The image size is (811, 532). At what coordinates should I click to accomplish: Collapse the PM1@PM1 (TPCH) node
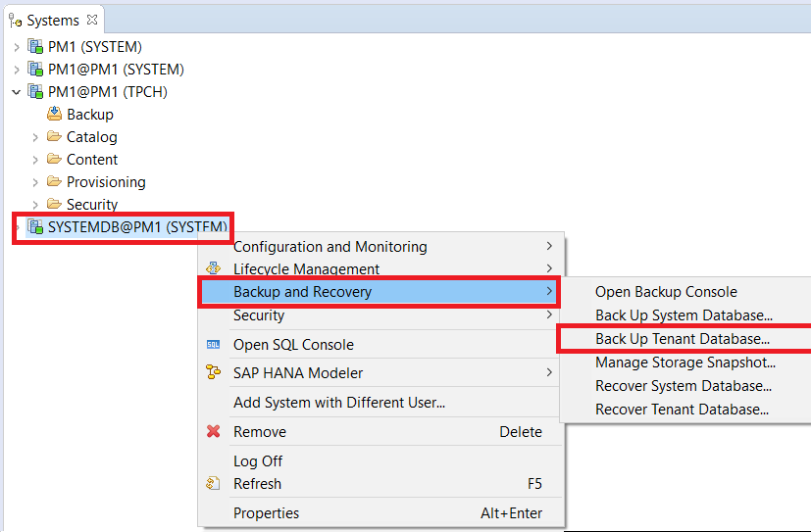[17, 92]
